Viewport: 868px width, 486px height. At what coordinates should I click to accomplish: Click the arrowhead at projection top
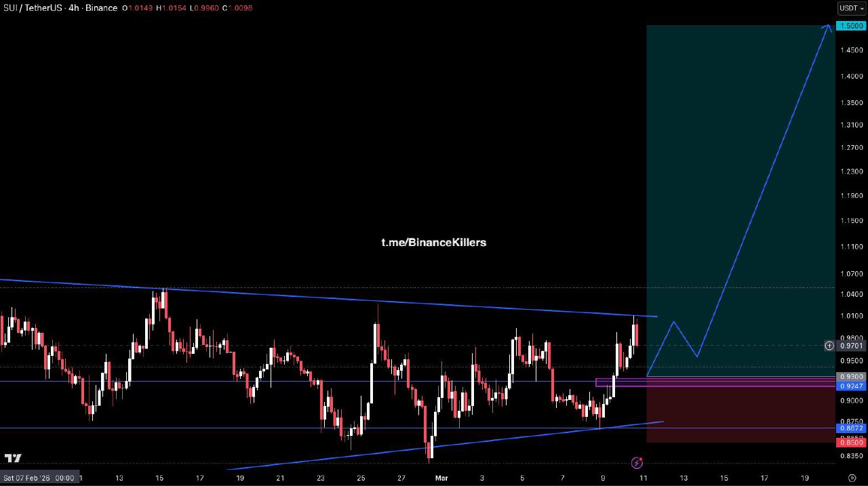[x=827, y=26]
